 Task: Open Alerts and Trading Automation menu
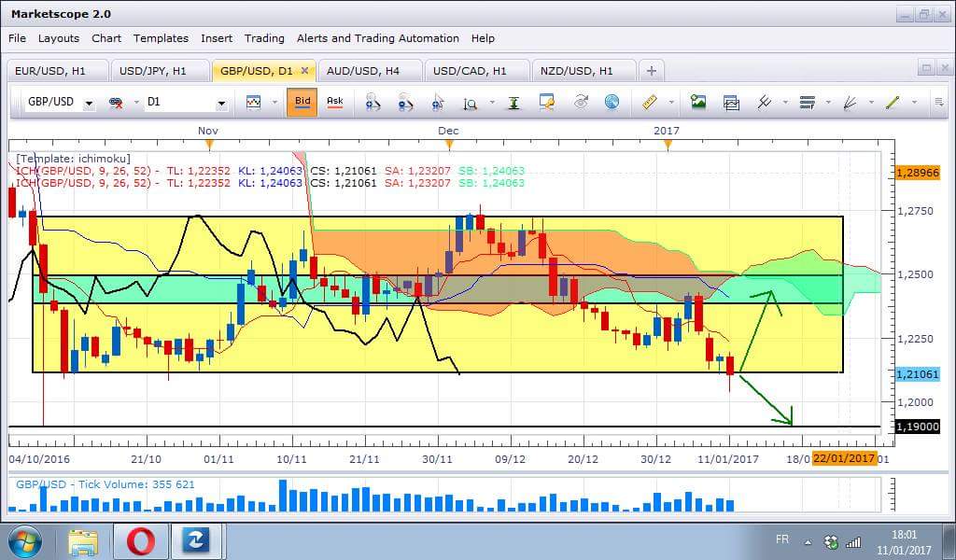[378, 37]
